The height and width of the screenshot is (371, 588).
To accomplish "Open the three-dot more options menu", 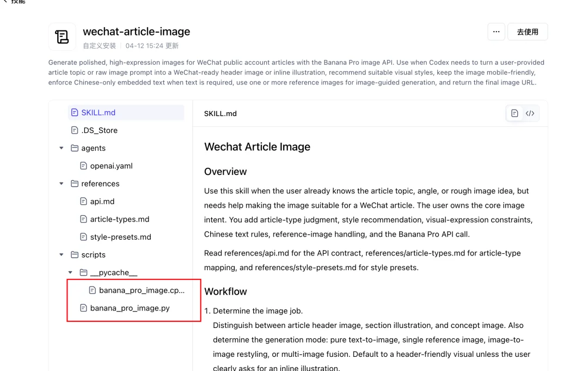I will click(496, 32).
